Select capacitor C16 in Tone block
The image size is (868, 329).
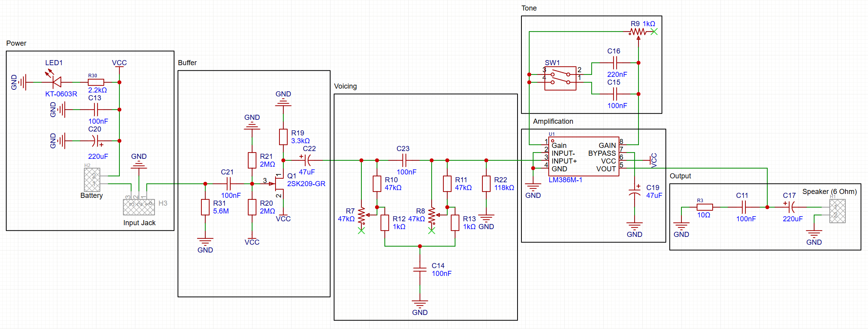tap(615, 63)
